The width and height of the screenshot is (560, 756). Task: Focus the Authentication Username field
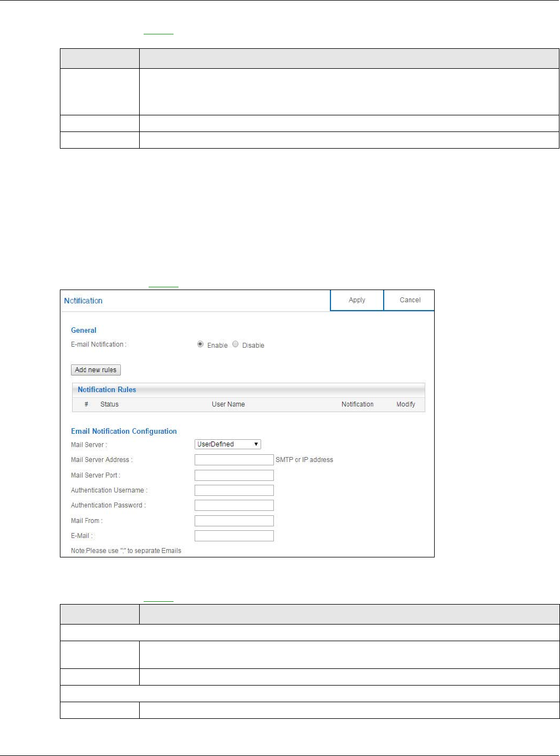tap(234, 490)
